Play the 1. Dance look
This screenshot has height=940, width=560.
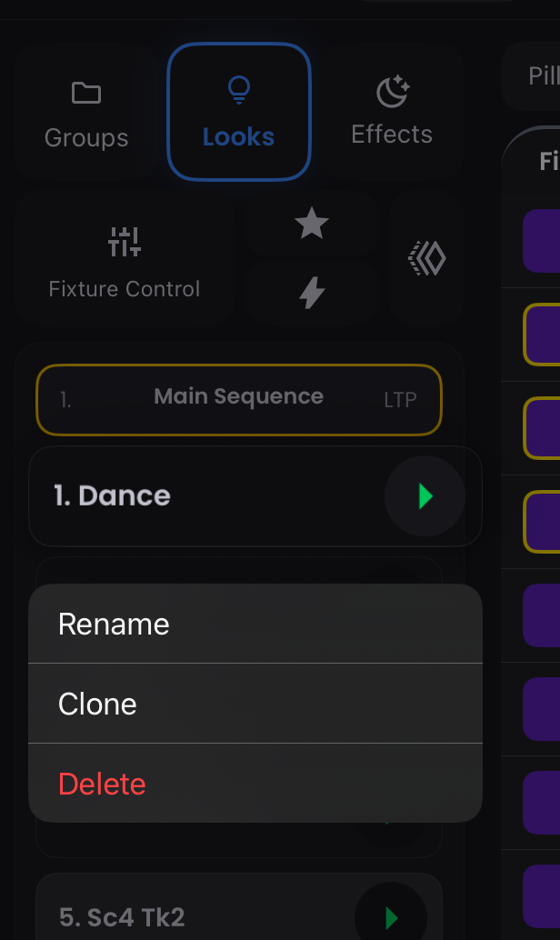click(425, 496)
